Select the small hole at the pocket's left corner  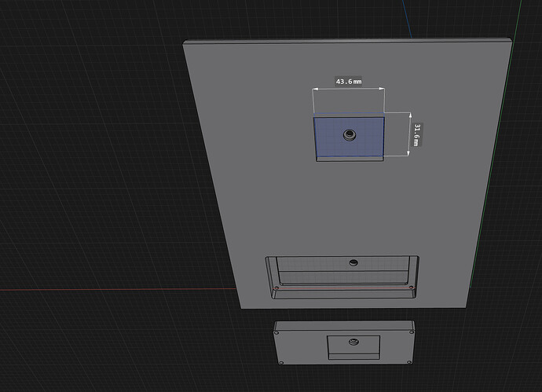[276, 288]
